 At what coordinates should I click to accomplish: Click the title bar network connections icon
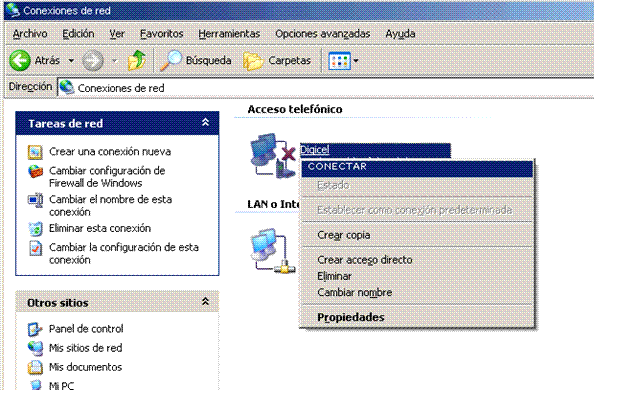click(13, 10)
